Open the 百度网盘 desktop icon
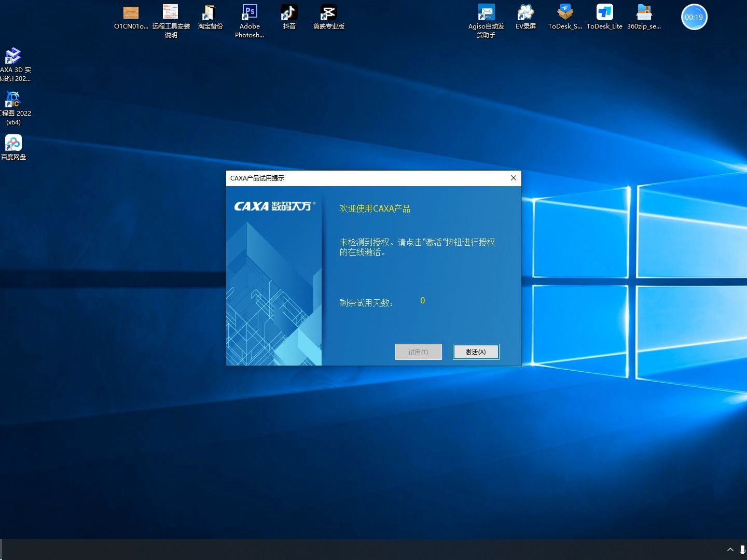The width and height of the screenshot is (747, 560). click(13, 147)
